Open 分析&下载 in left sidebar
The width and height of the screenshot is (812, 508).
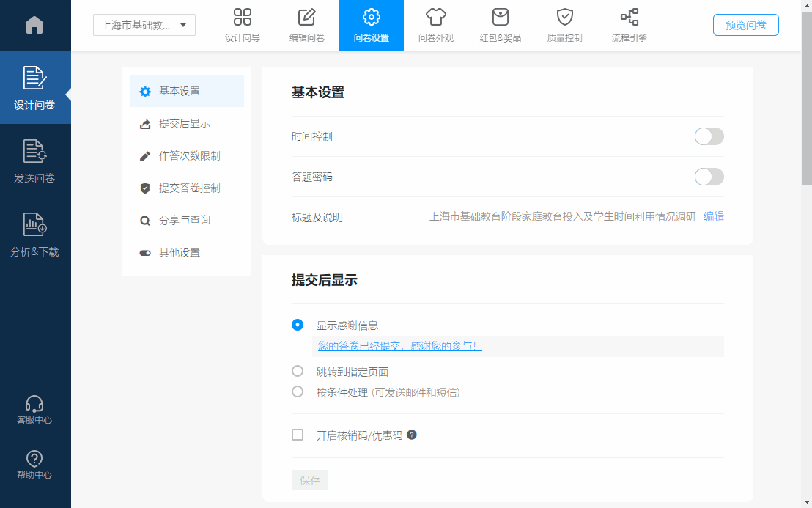(35, 234)
